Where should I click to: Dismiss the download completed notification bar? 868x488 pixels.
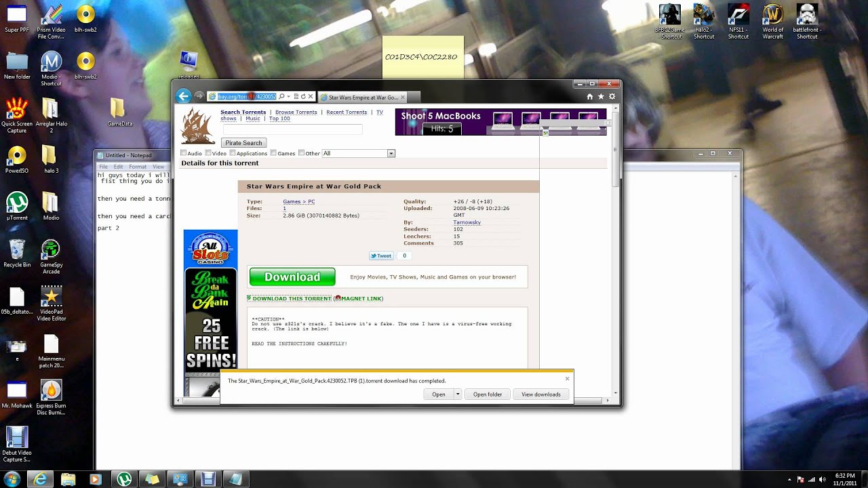568,379
